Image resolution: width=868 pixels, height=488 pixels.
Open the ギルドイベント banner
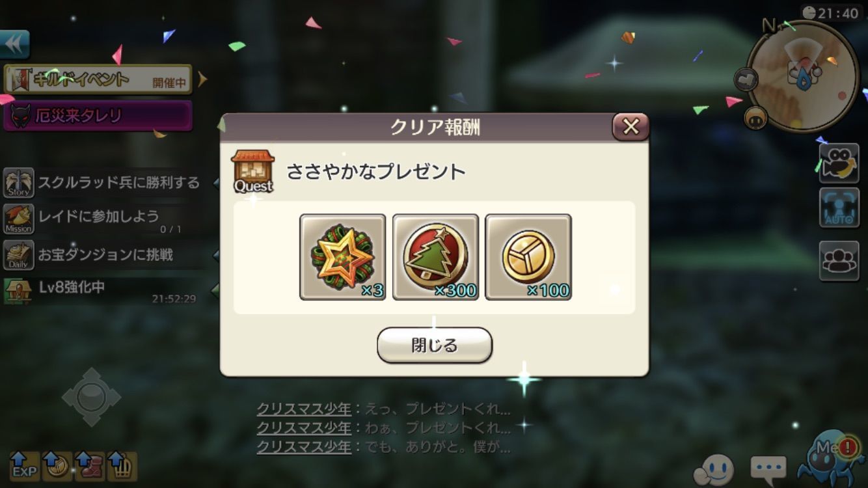pos(98,80)
